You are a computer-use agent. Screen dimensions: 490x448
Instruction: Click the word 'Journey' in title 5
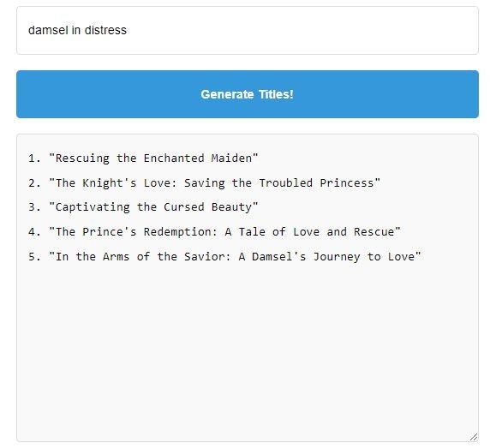[x=337, y=257]
